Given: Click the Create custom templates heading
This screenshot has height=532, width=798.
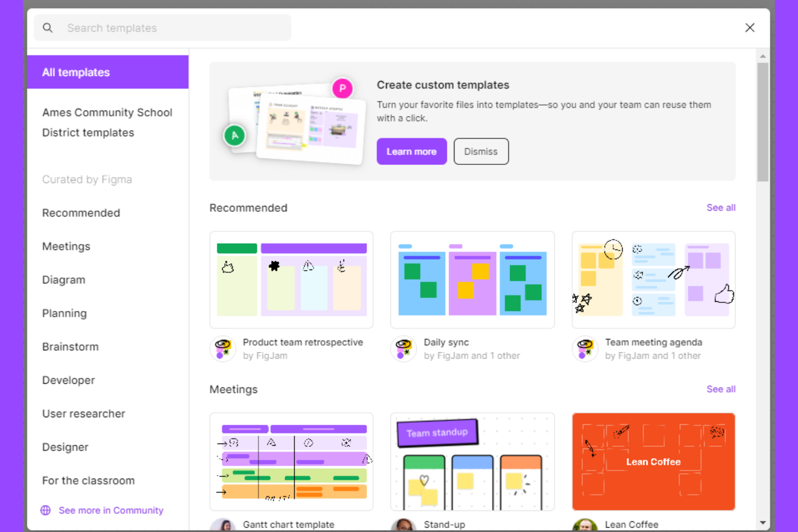Looking at the screenshot, I should click(443, 85).
